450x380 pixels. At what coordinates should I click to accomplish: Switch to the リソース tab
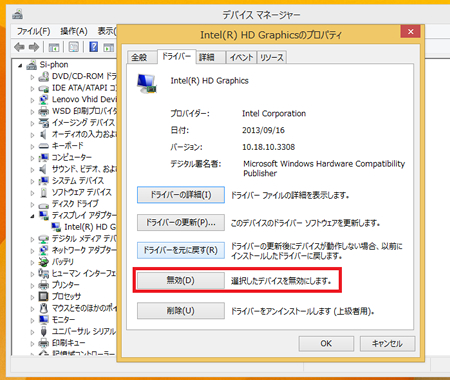coord(272,57)
